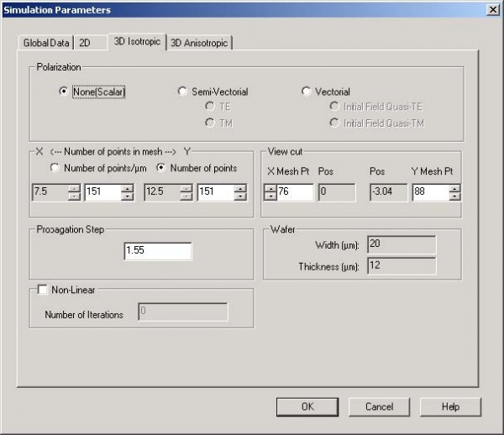The image size is (504, 435).
Task: Open the 2D tab
Action: coord(91,43)
